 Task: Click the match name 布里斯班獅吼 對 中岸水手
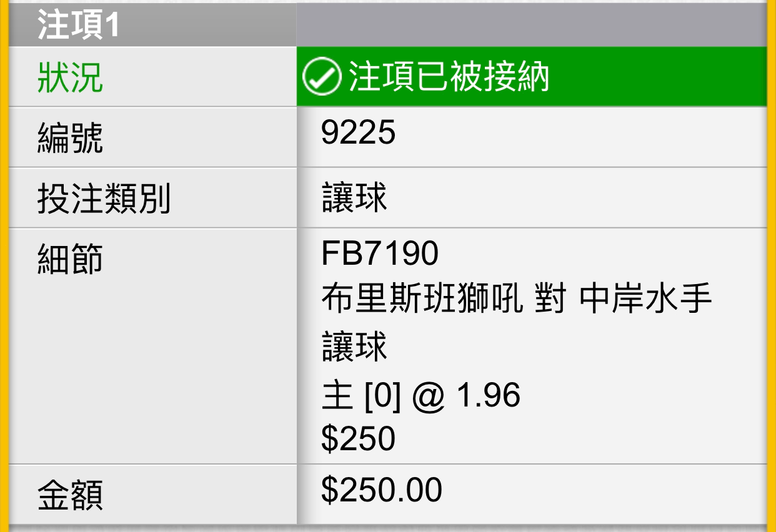click(x=517, y=300)
